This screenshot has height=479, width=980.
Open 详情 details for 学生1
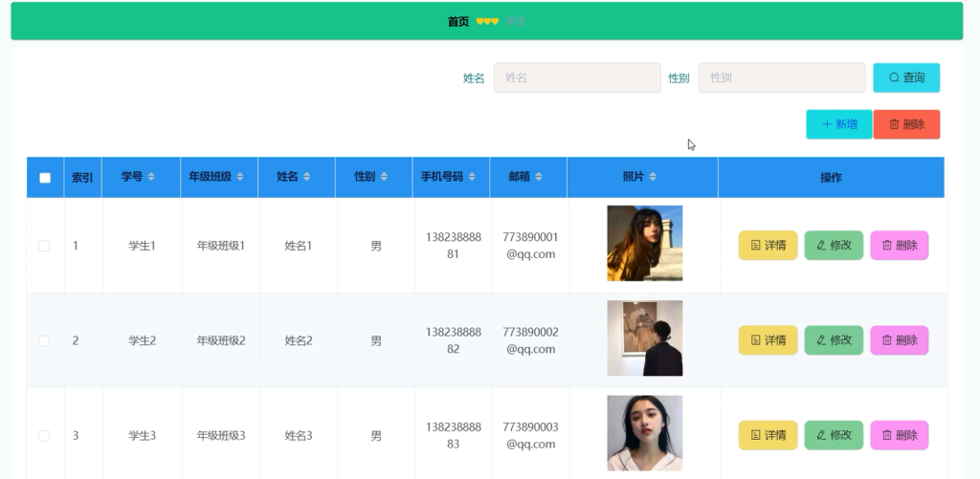coord(768,246)
